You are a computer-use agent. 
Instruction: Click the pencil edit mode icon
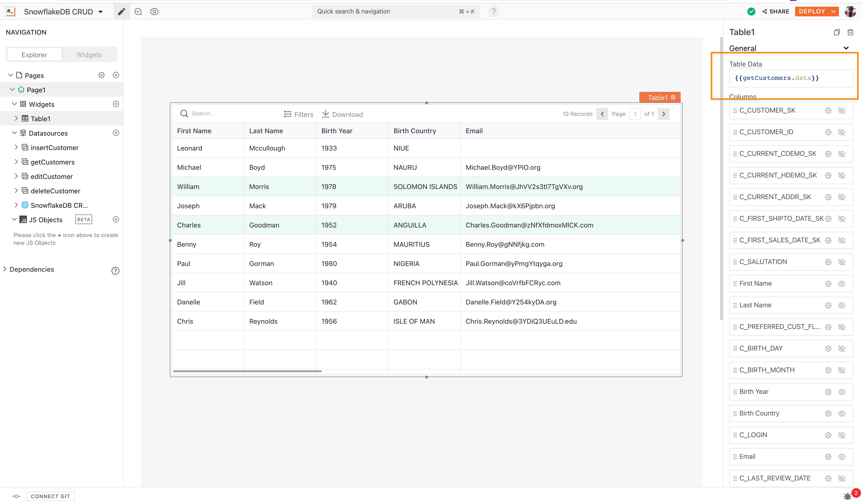121,12
